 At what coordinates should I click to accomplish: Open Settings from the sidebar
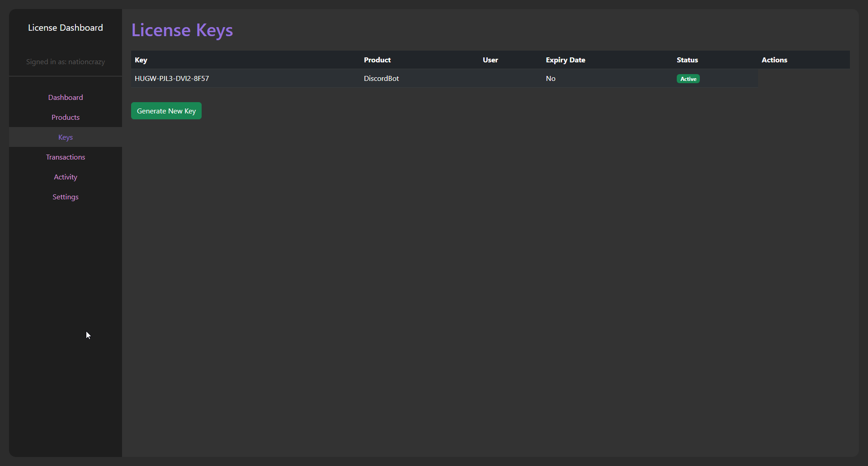[66, 197]
